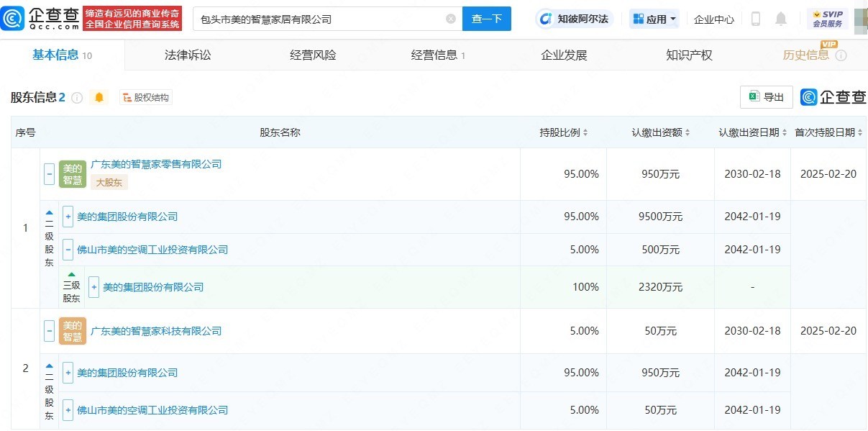Open the 应用 dropdown menu
The height and width of the screenshot is (431, 868).
click(x=654, y=19)
